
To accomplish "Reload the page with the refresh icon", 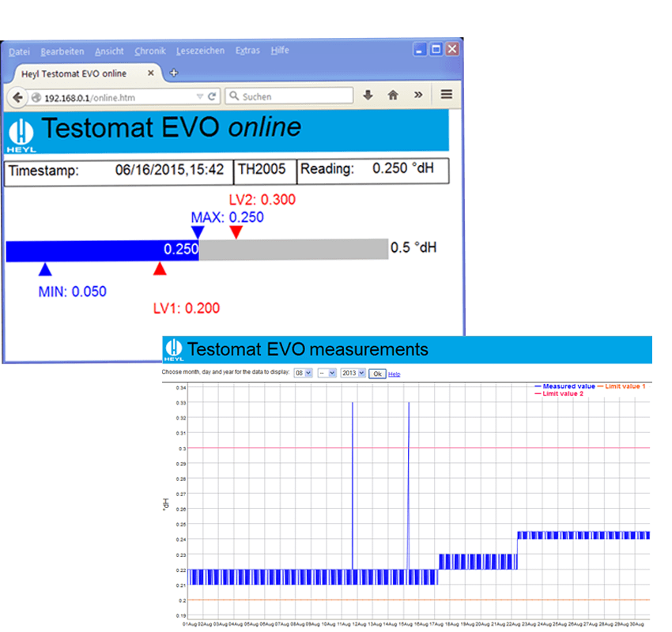I will (x=212, y=96).
